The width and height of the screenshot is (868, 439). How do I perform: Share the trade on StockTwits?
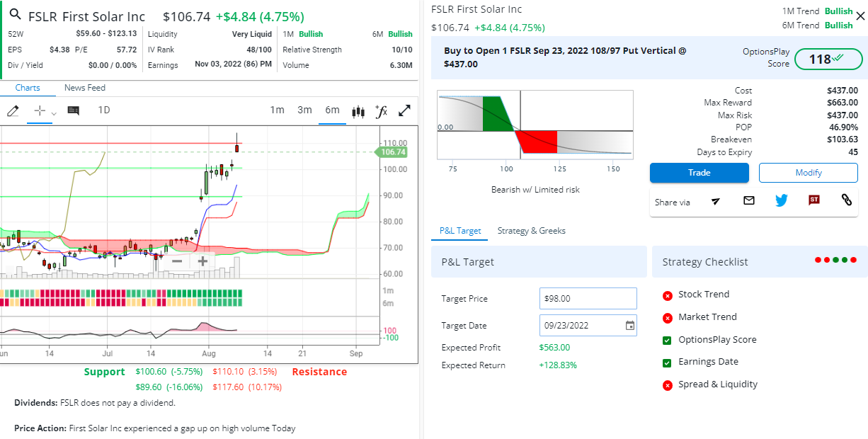pos(814,200)
